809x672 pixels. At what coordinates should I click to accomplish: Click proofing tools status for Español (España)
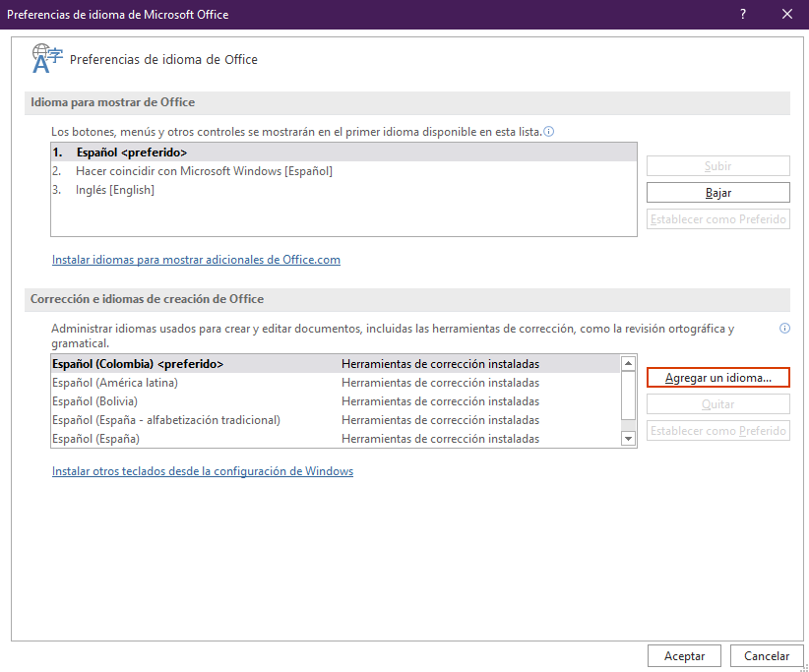440,439
